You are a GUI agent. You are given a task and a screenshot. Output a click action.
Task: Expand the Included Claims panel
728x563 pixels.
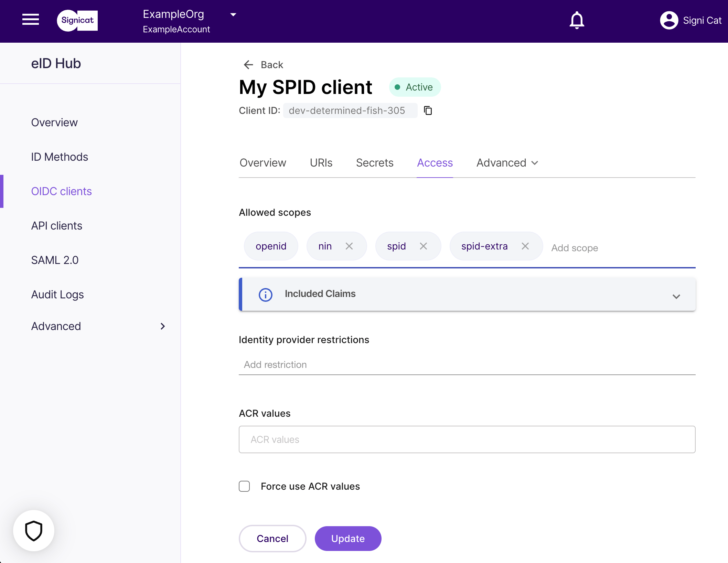(677, 296)
